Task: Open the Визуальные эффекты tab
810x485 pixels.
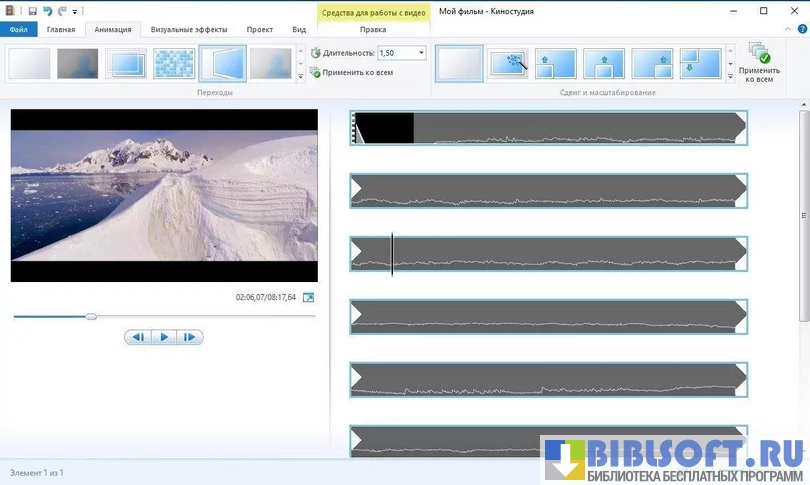Action: click(189, 30)
